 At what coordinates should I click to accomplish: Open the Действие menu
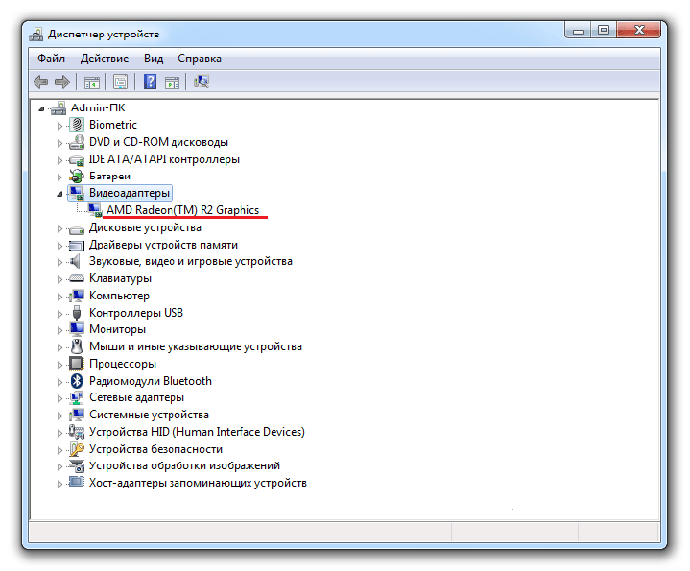click(104, 59)
